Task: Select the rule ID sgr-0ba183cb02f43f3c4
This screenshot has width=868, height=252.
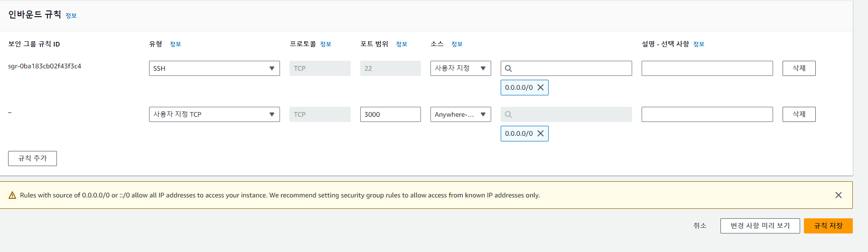Action: point(45,66)
